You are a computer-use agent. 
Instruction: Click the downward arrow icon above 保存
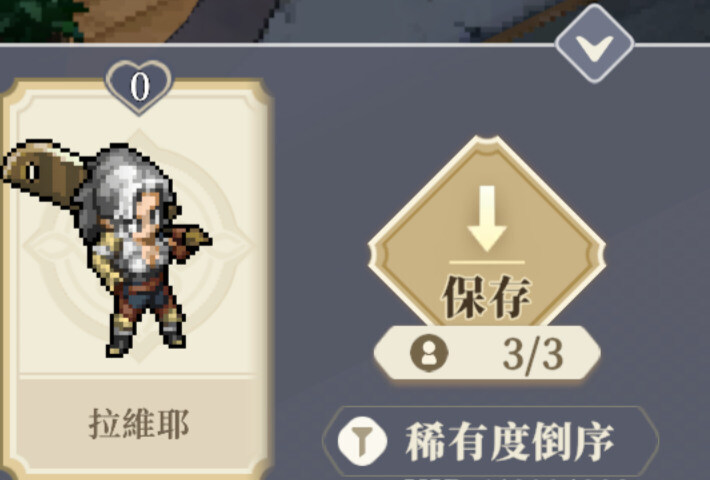pyautogui.click(x=487, y=218)
